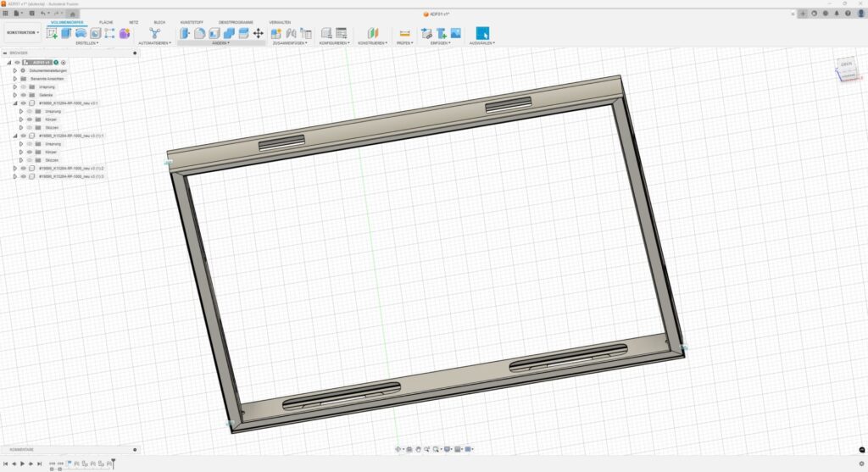This screenshot has height=472, width=868.
Task: Open the Ändern dropdown menu
Action: click(221, 42)
